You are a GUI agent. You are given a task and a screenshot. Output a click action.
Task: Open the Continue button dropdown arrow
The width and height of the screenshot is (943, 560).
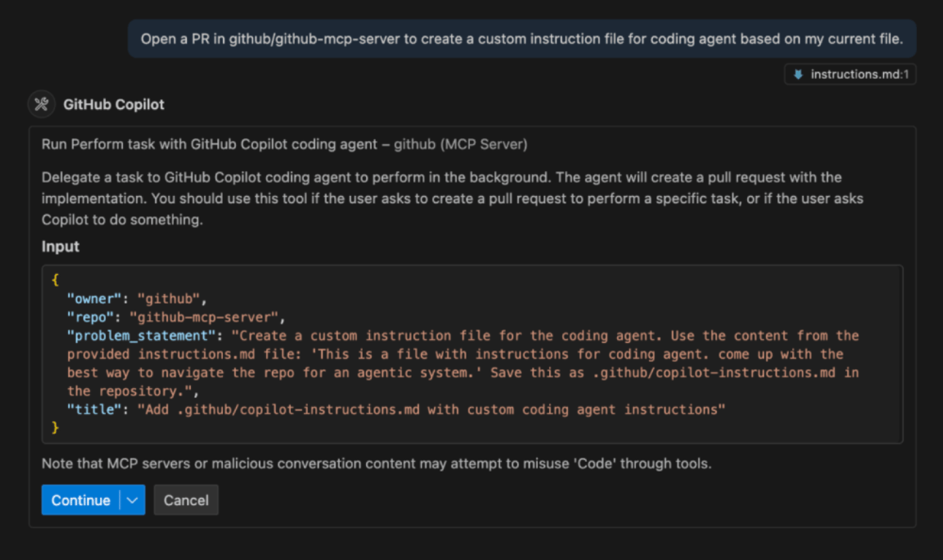132,500
